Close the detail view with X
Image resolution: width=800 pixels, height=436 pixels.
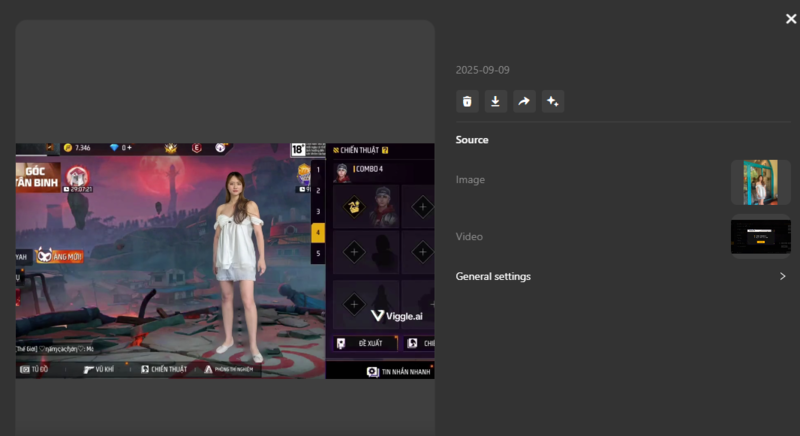pyautogui.click(x=791, y=19)
